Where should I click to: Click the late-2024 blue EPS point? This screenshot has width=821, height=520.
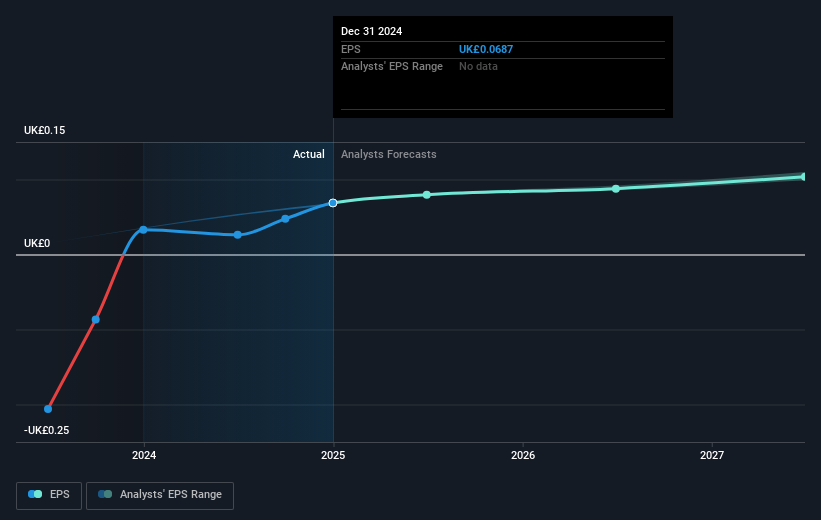pos(285,219)
